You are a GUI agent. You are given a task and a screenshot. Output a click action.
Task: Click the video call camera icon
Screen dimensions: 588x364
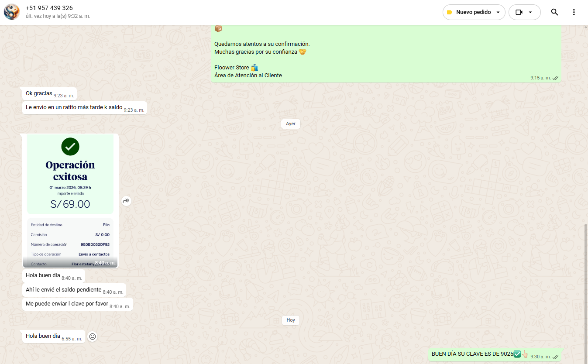519,12
